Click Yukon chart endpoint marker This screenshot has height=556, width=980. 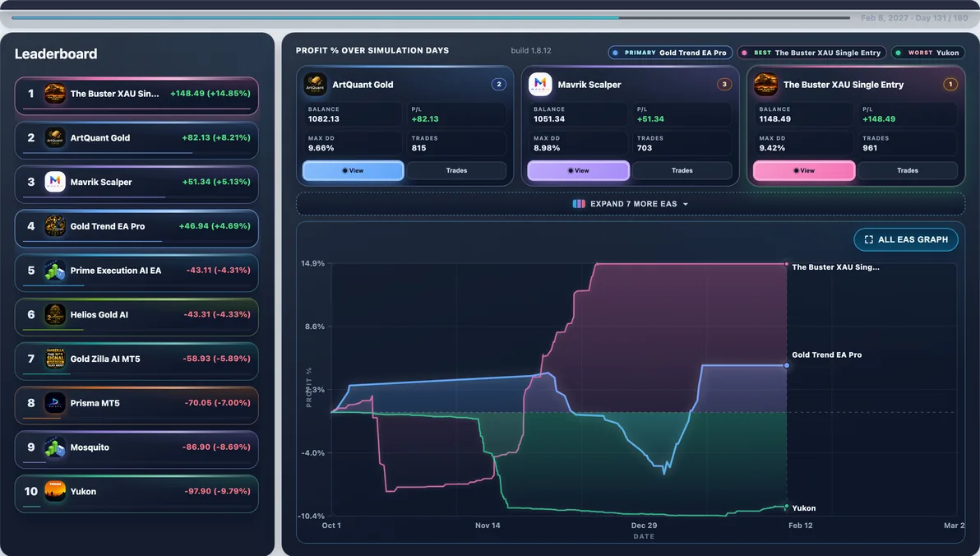tap(786, 507)
